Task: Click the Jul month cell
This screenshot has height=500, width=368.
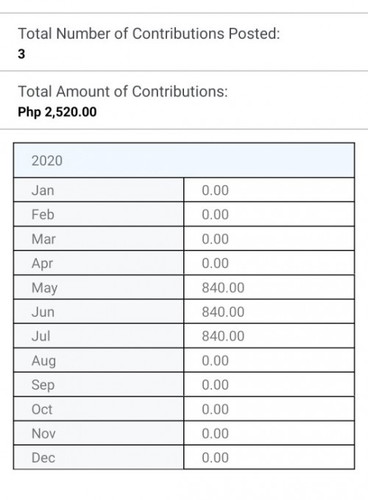Action: pos(99,336)
